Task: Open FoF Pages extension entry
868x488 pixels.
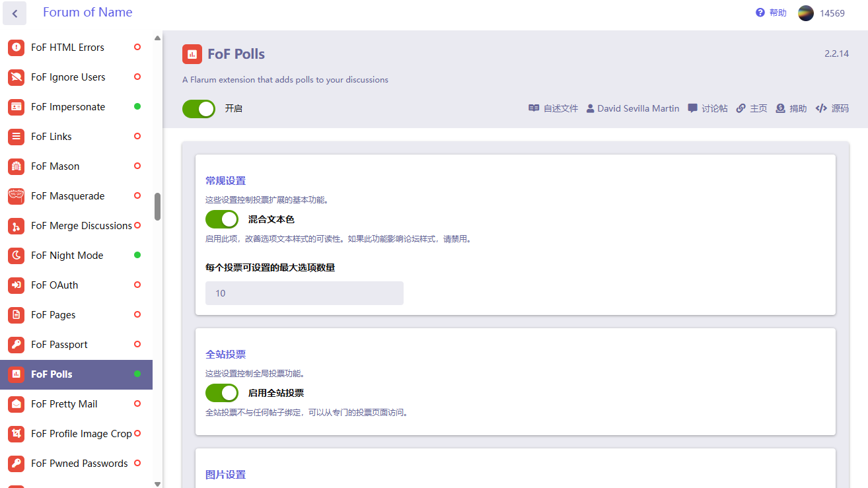Action: 76,315
